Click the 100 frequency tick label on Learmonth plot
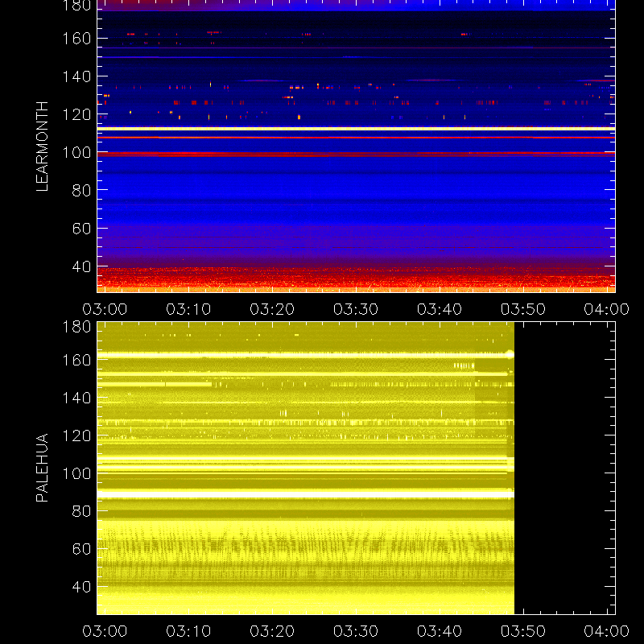Viewport: 644px width, 644px height. (76, 152)
